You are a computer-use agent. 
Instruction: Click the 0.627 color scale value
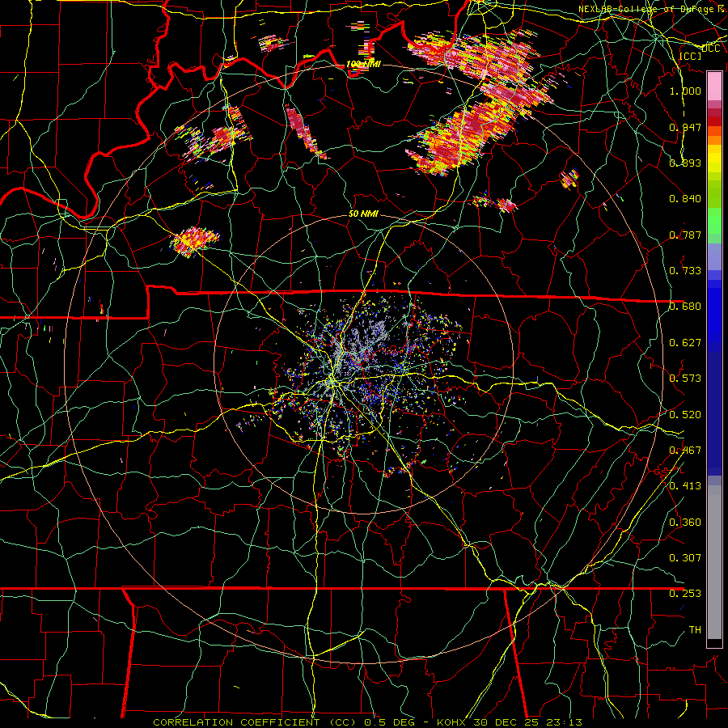pos(685,343)
